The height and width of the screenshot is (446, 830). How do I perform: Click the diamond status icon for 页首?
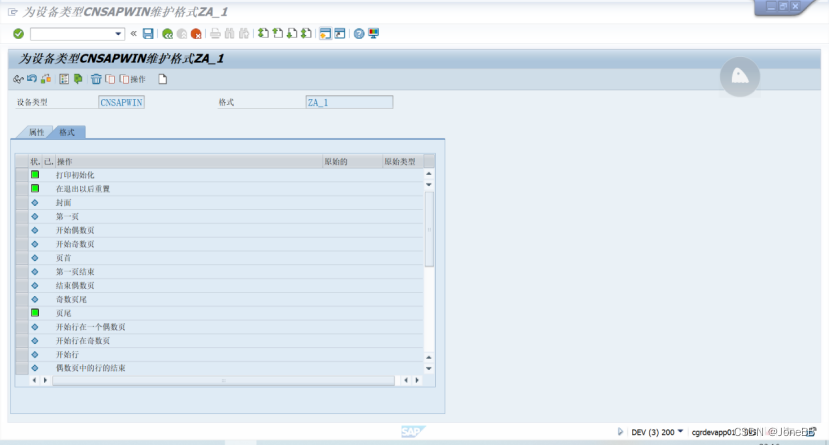35,258
